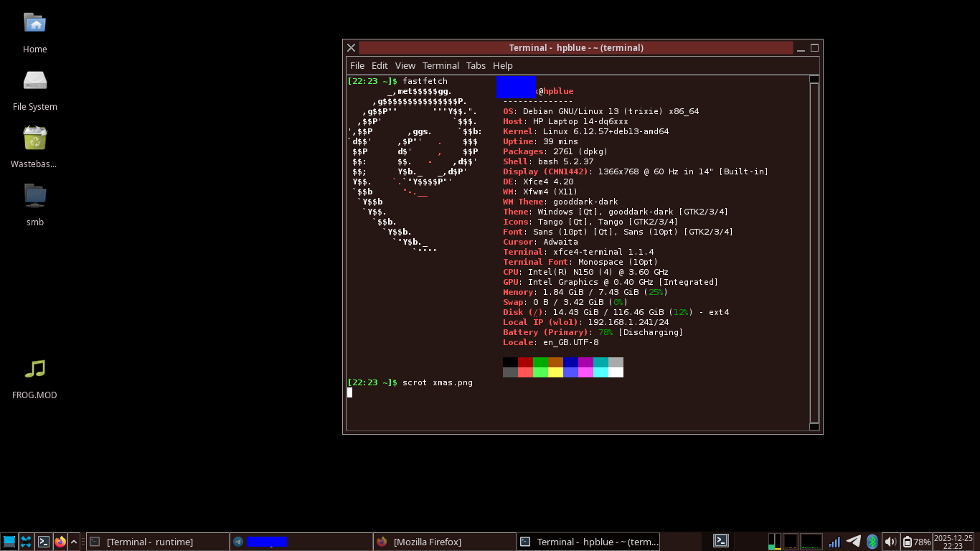Click the cursor block at the terminal prompt
This screenshot has height=551, width=980.
pos(350,392)
